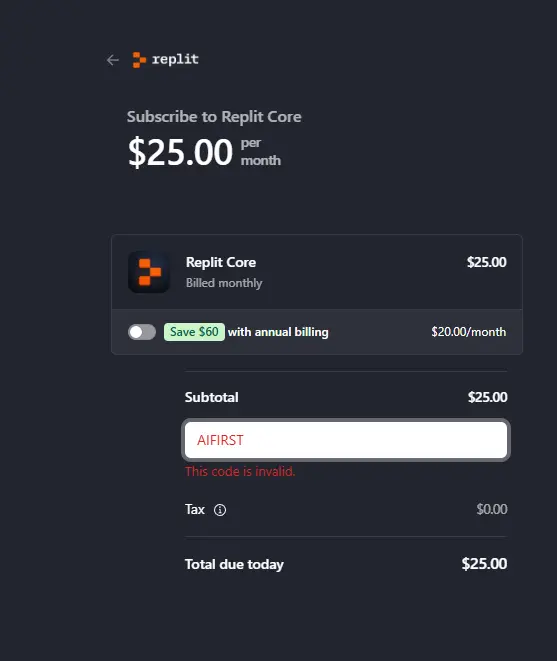The height and width of the screenshot is (661, 557).
Task: Click the Subtotal label
Action: click(x=212, y=397)
